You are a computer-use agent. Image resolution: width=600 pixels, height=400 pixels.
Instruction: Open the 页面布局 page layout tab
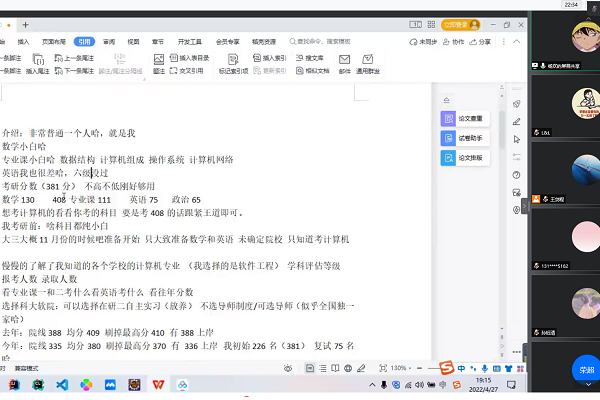[53, 42]
